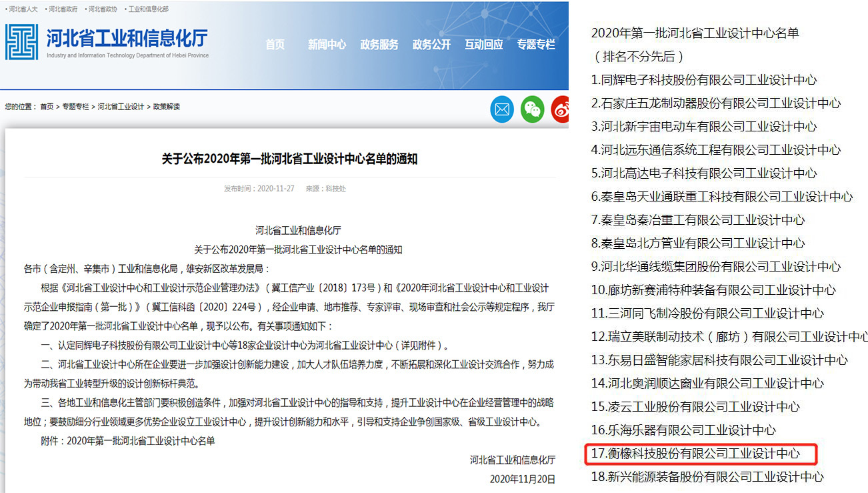
Task: Select entry 5.河北高达电子科技有限公司
Action: (x=704, y=173)
